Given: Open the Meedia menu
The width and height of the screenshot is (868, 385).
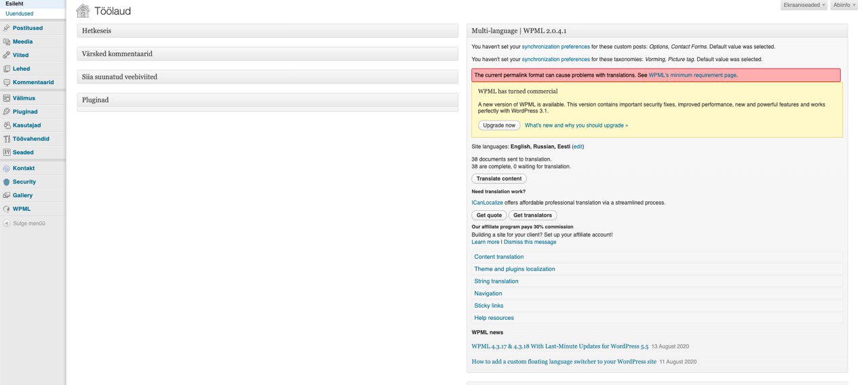Looking at the screenshot, I should point(22,41).
